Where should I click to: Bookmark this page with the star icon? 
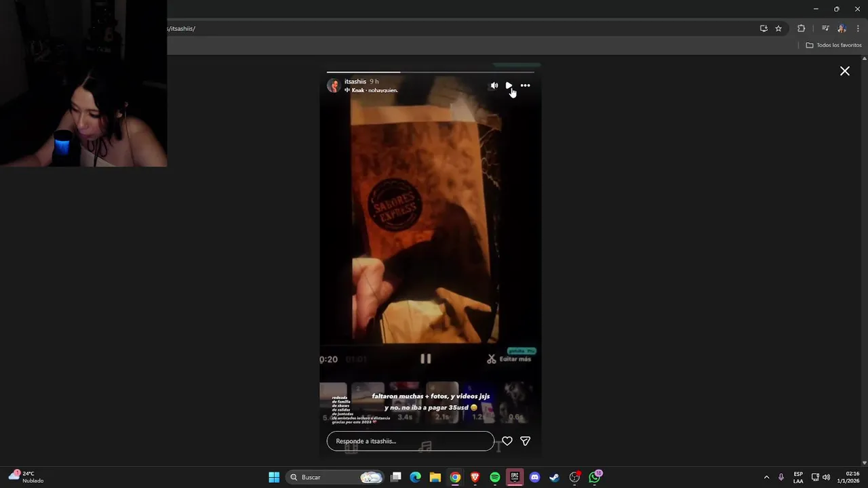(x=778, y=28)
